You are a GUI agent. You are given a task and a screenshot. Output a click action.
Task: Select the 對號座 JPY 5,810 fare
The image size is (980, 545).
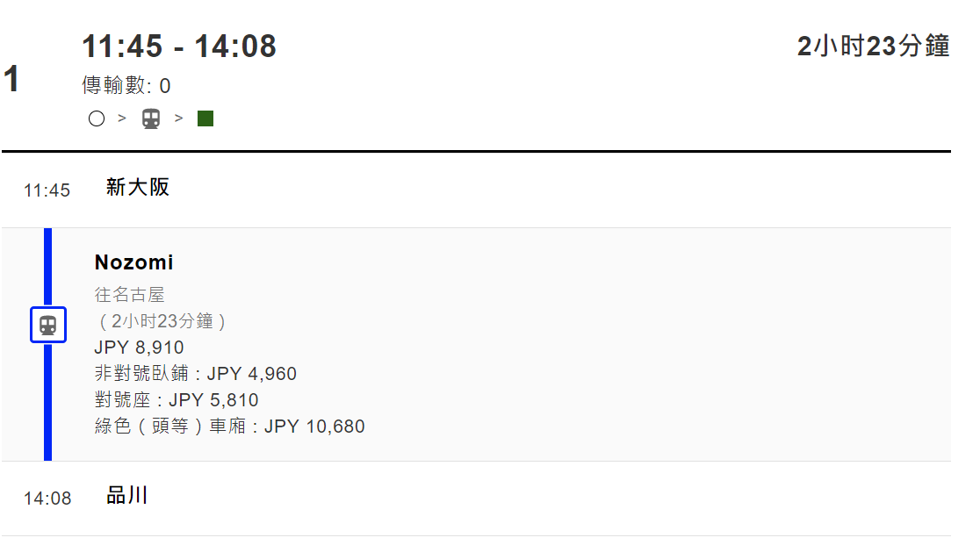177,400
